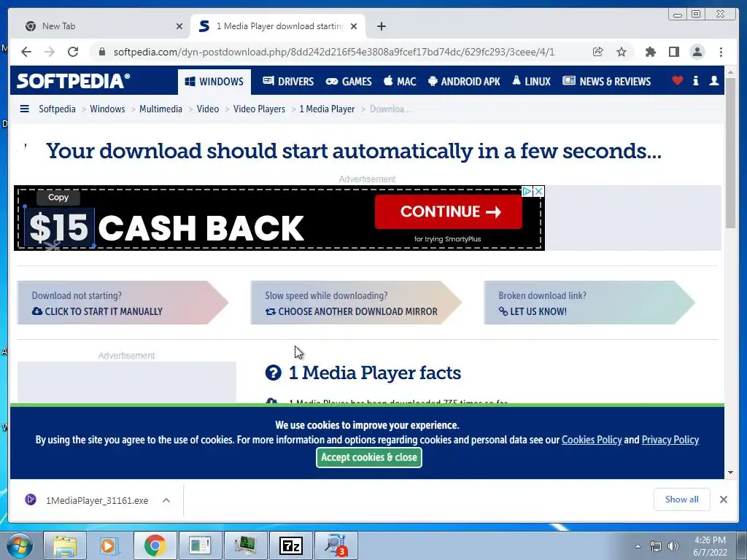Click the red CONTINUE ad button
Viewport: 747px width, 560px height.
tap(449, 212)
